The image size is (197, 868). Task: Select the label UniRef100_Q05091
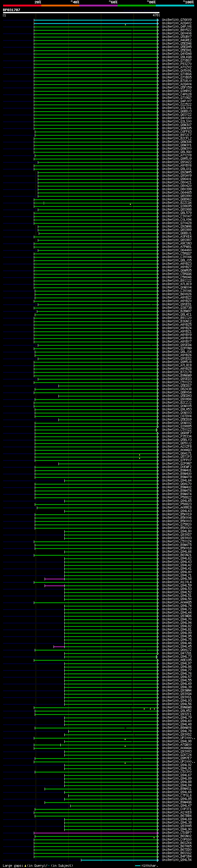177,71
